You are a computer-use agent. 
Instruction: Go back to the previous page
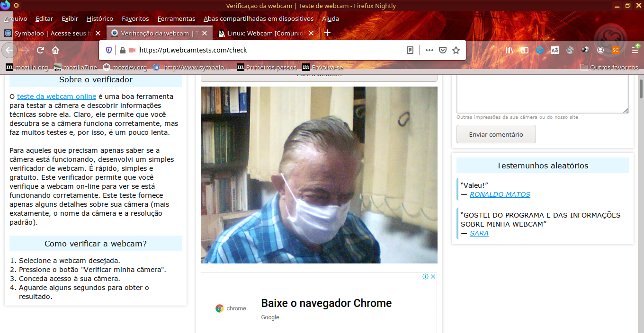click(x=9, y=50)
